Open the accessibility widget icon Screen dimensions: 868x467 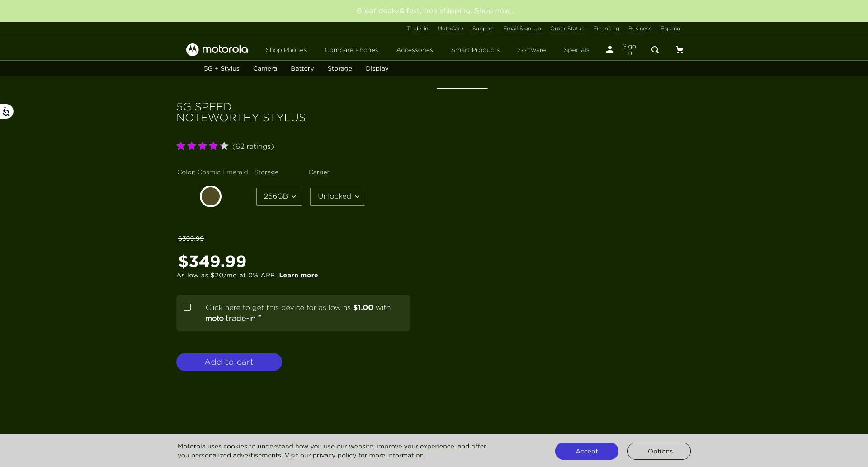tap(6, 111)
